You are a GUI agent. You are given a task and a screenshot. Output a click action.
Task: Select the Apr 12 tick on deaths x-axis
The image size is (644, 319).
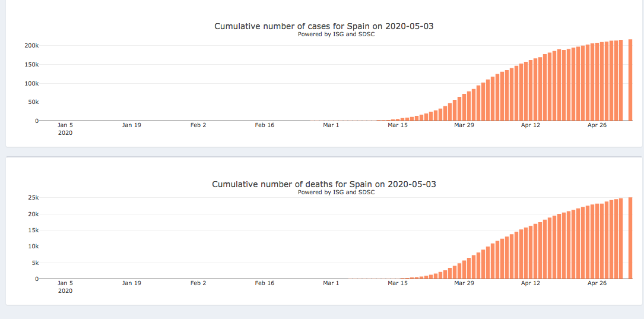(531, 283)
